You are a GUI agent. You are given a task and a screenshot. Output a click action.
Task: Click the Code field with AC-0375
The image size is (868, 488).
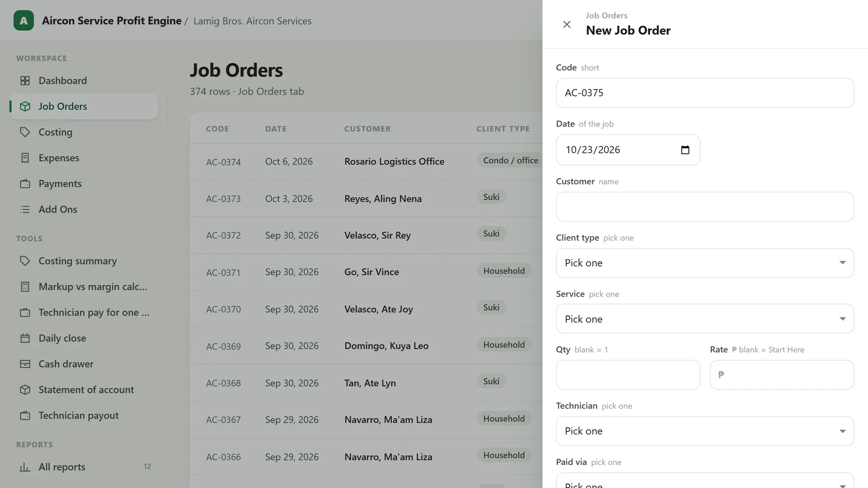705,93
